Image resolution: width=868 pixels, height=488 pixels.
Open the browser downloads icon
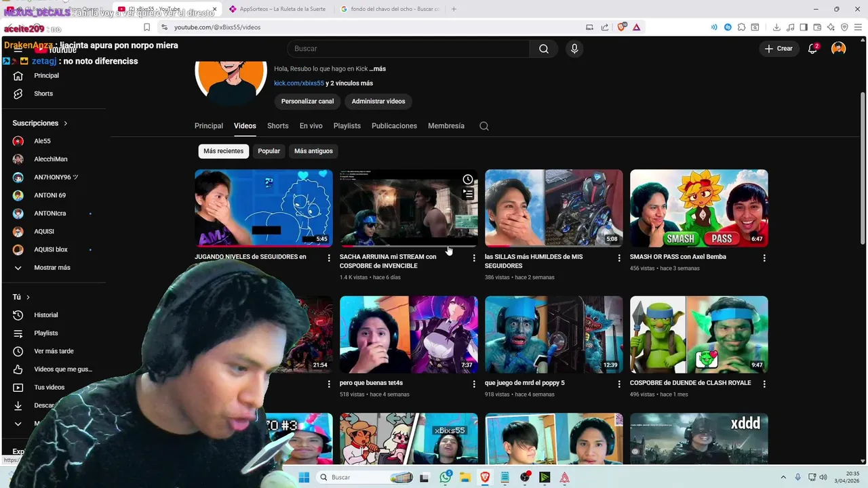click(x=776, y=27)
